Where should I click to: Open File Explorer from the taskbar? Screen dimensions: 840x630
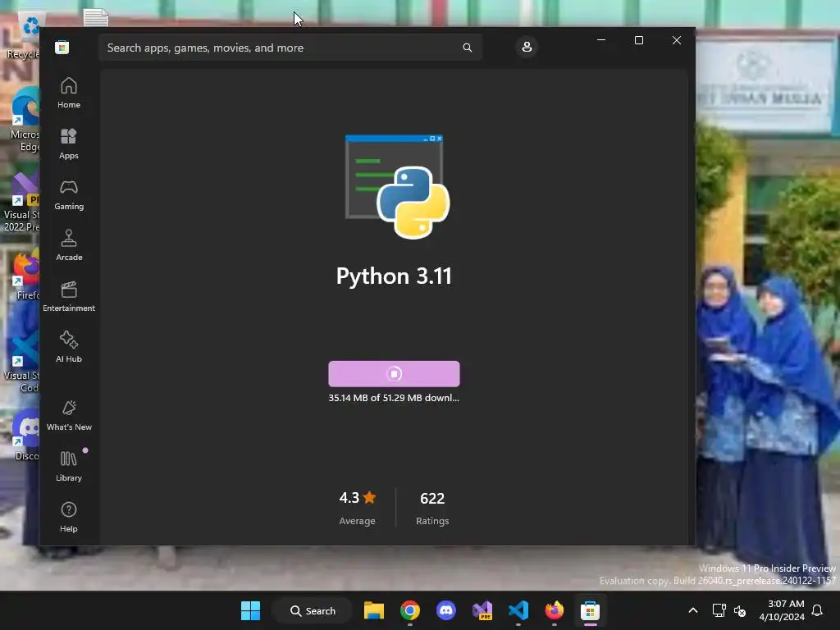[x=374, y=610]
